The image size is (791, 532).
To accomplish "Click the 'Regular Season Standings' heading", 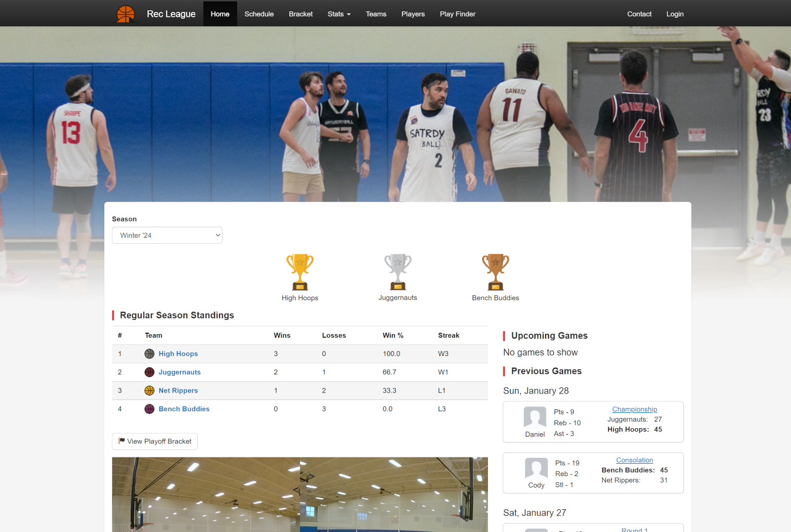I will coord(177,315).
